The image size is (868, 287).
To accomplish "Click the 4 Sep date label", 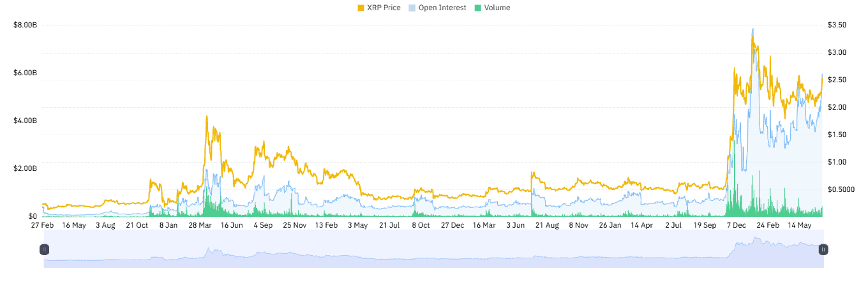I will coord(263,225).
